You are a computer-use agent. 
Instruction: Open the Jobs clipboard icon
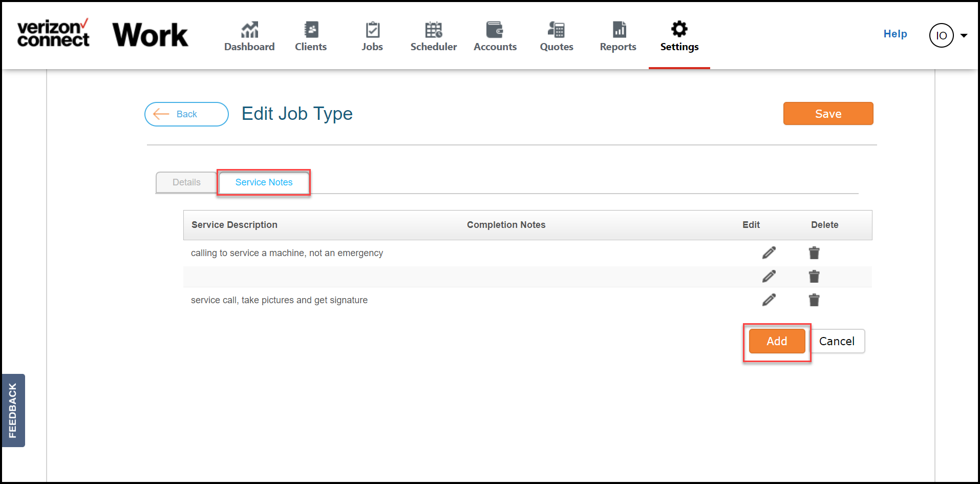click(x=372, y=30)
